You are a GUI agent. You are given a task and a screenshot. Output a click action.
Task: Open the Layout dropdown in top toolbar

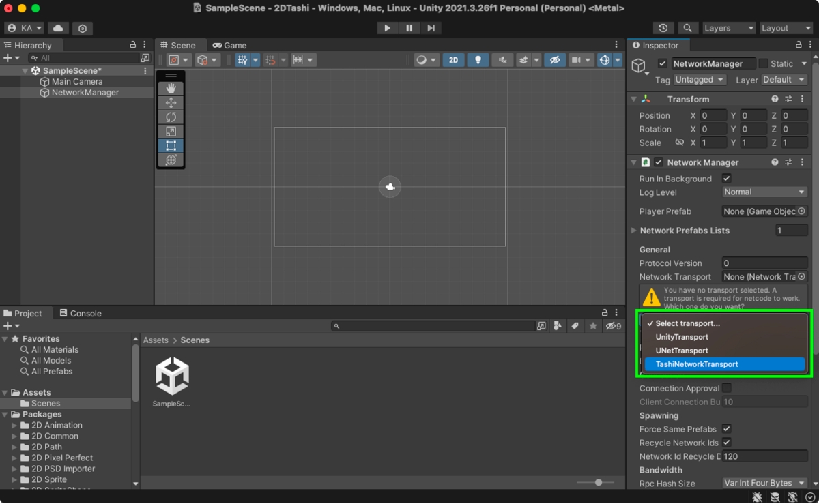click(786, 28)
